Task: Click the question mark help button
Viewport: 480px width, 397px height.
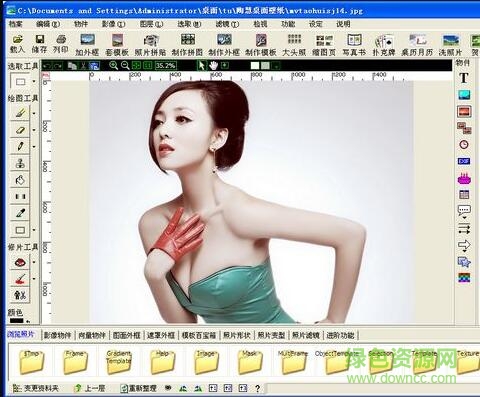Action: (257, 388)
